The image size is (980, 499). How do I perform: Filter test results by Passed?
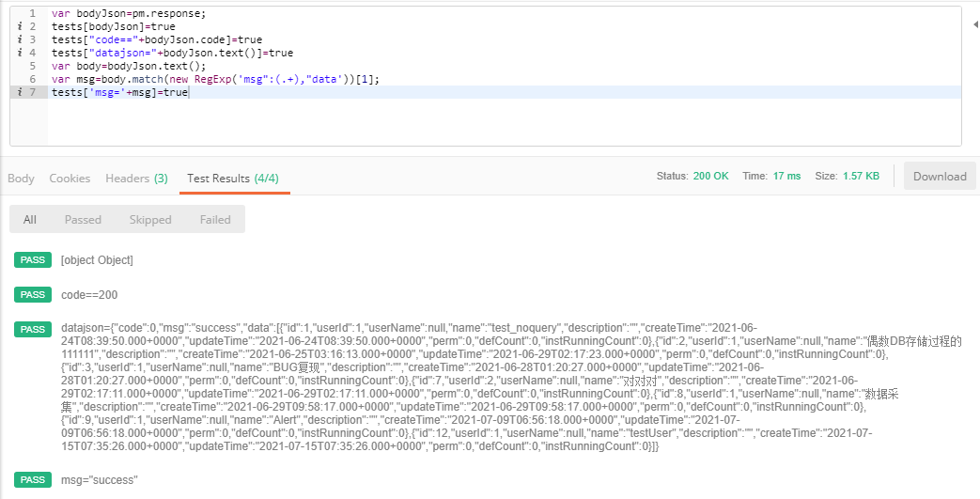coord(83,220)
